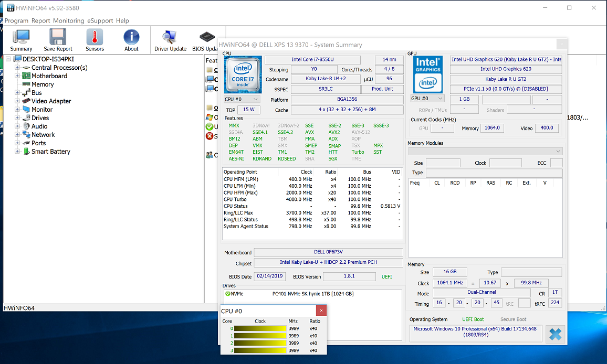
Task: Open the Program menu
Action: pyautogui.click(x=16, y=20)
